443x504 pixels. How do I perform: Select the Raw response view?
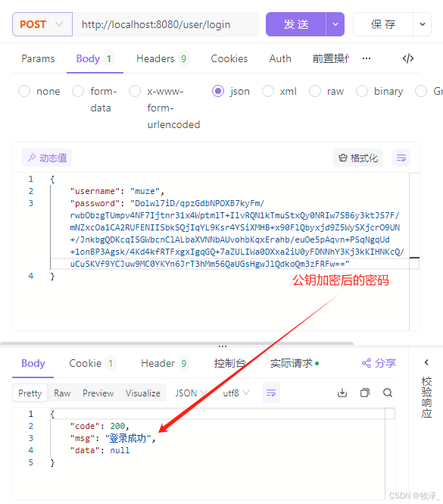[62, 393]
